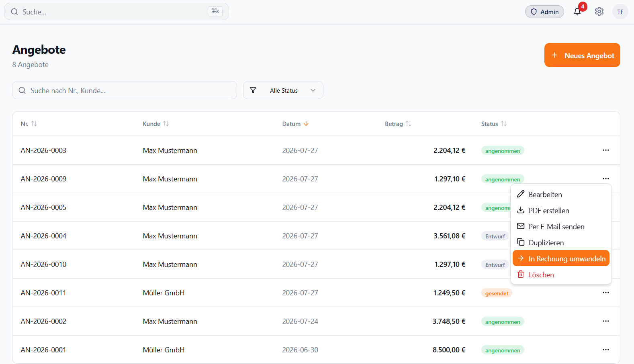This screenshot has width=634, height=364.
Task: Click the filter funnel icon
Action: 253,90
